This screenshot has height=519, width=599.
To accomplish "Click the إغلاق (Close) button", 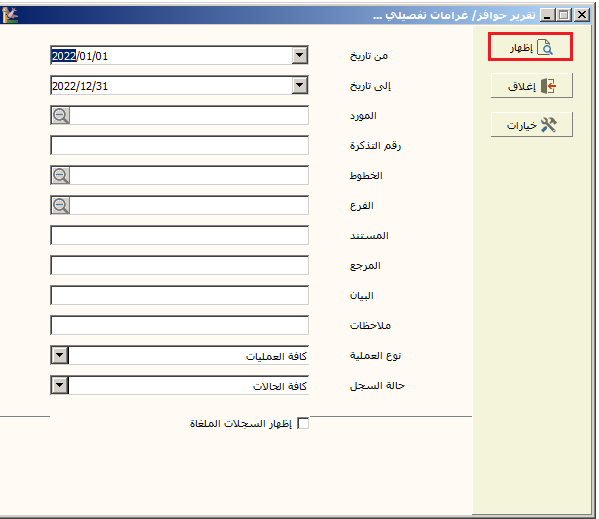I will [531, 86].
